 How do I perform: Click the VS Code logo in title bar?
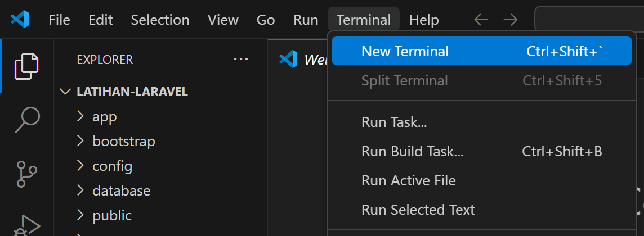(20, 20)
